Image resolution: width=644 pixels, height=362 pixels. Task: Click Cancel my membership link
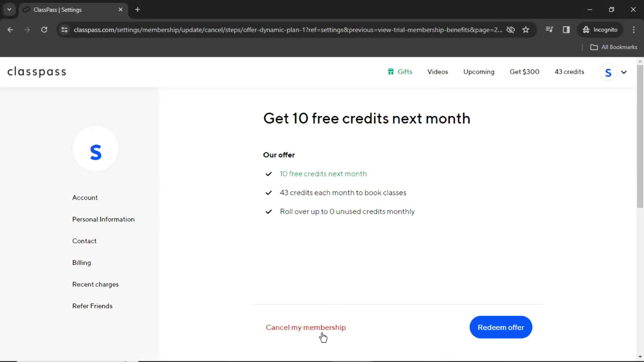(306, 327)
